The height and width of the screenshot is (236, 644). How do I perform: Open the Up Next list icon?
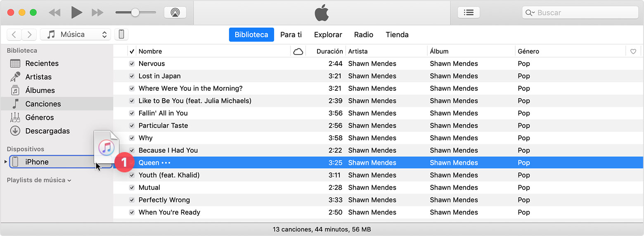click(469, 12)
